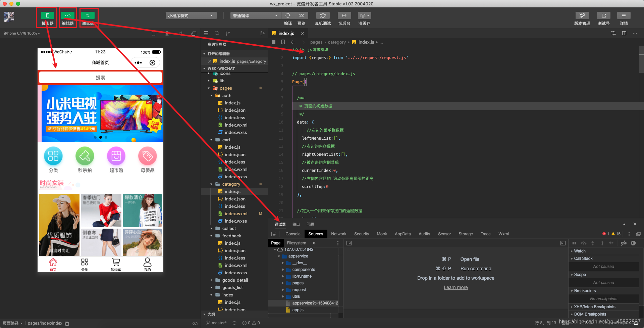Open the mini program mode dropdown

[191, 15]
